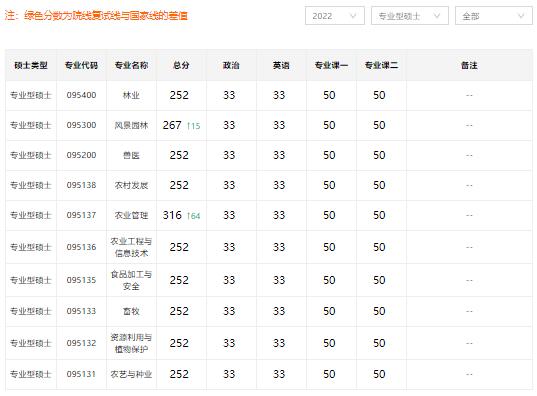Click total score 316 for 农业管理
This screenshot has height=396, width=537.
tap(172, 215)
